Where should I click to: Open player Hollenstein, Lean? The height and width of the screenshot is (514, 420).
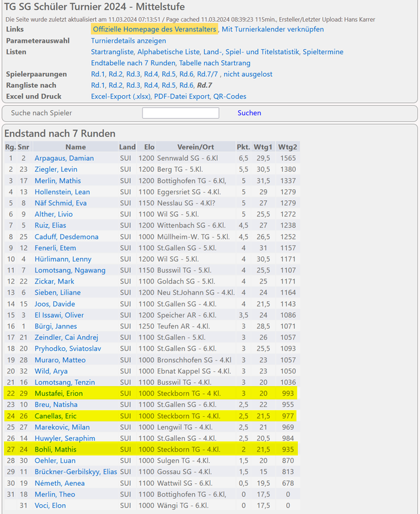point(62,192)
